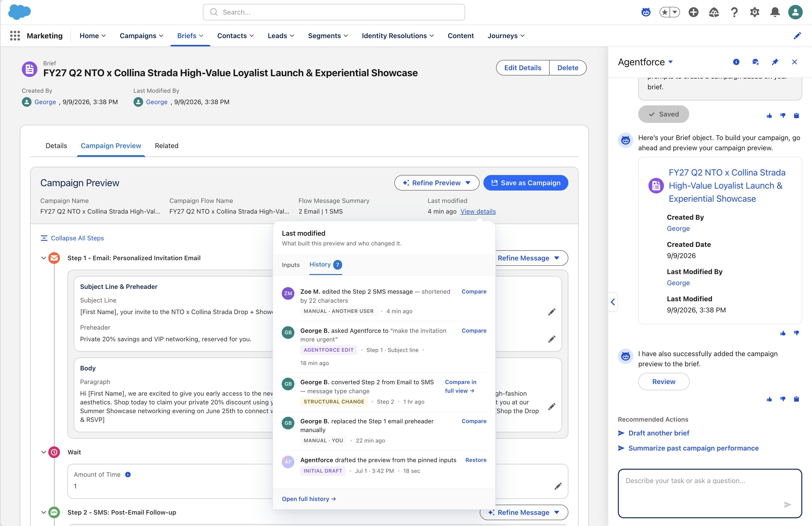
Task: Click the Salesforce cloud logo
Action: [19, 12]
